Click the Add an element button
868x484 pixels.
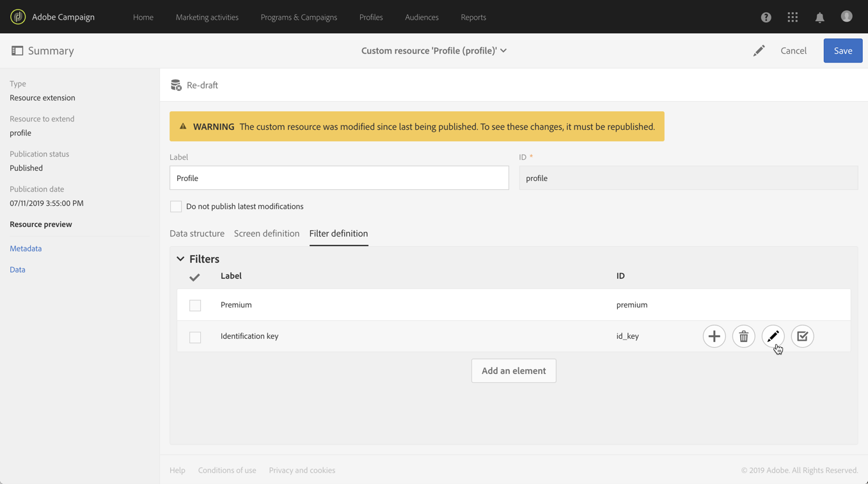(x=514, y=371)
